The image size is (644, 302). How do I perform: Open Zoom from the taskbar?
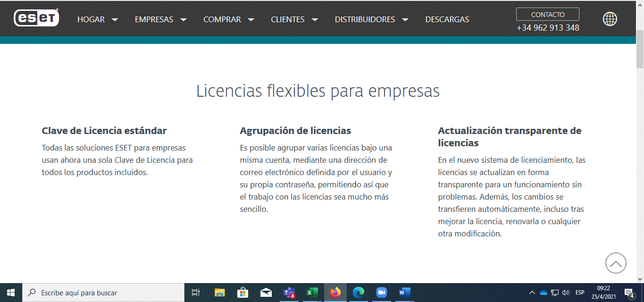click(381, 293)
